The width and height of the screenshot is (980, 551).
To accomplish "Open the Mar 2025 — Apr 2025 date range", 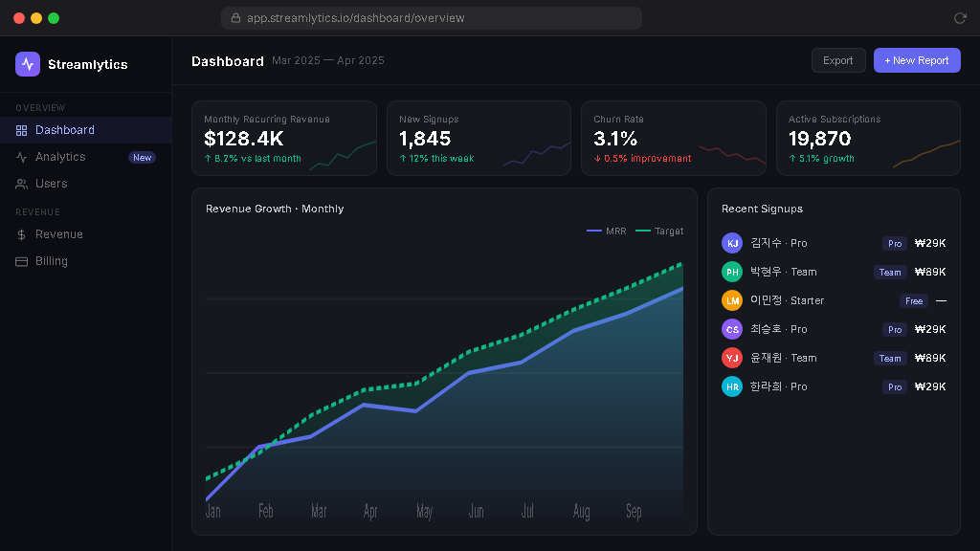I will (328, 61).
